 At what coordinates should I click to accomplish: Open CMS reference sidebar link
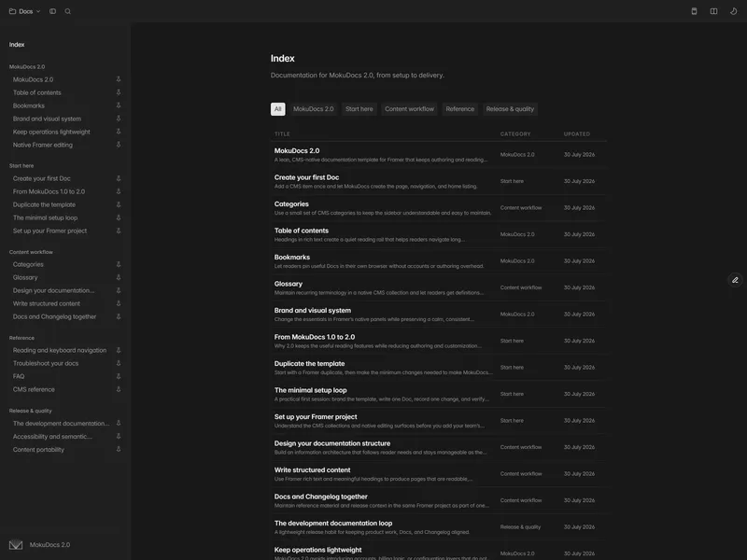pos(34,389)
